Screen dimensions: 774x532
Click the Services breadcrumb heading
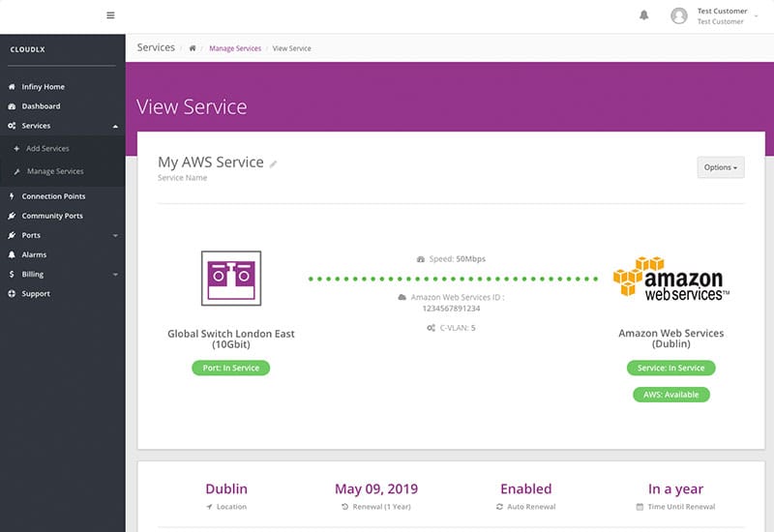(156, 47)
